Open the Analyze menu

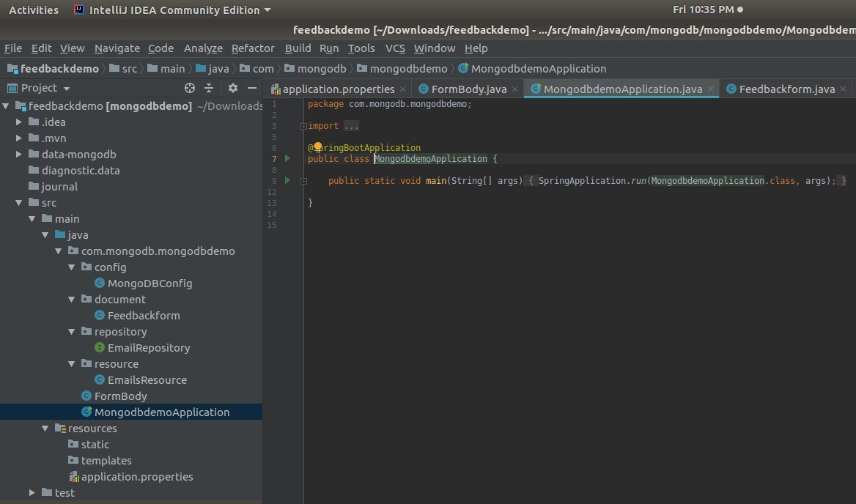203,48
